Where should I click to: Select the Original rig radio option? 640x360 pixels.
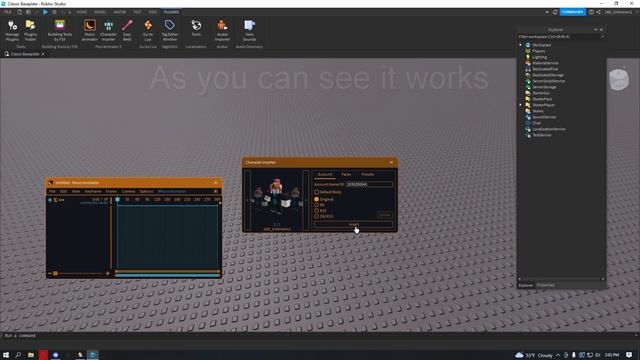pyautogui.click(x=317, y=199)
